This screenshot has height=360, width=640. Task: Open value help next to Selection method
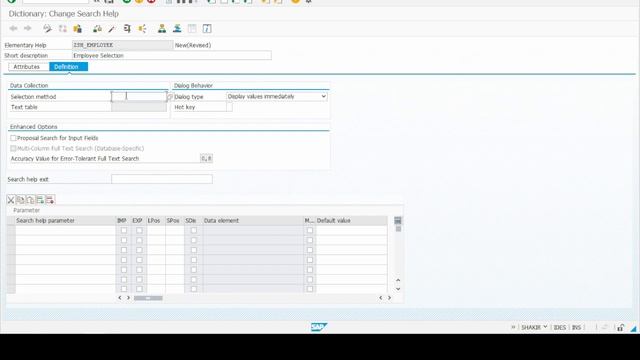click(x=170, y=97)
